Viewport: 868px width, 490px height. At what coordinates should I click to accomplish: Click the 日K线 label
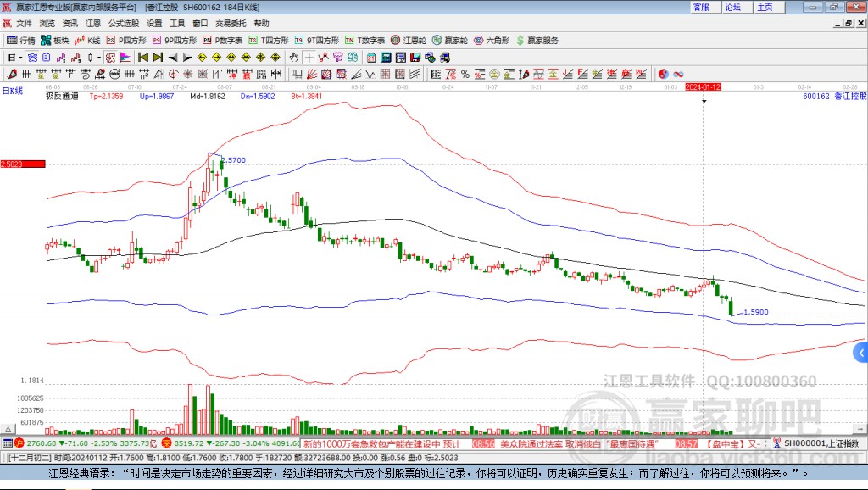13,91
